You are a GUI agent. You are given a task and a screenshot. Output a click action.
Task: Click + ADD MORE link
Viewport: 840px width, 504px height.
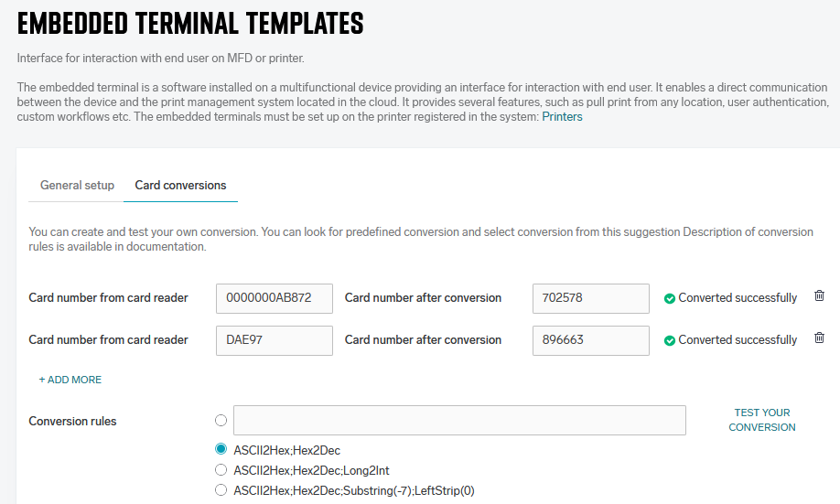(x=70, y=380)
